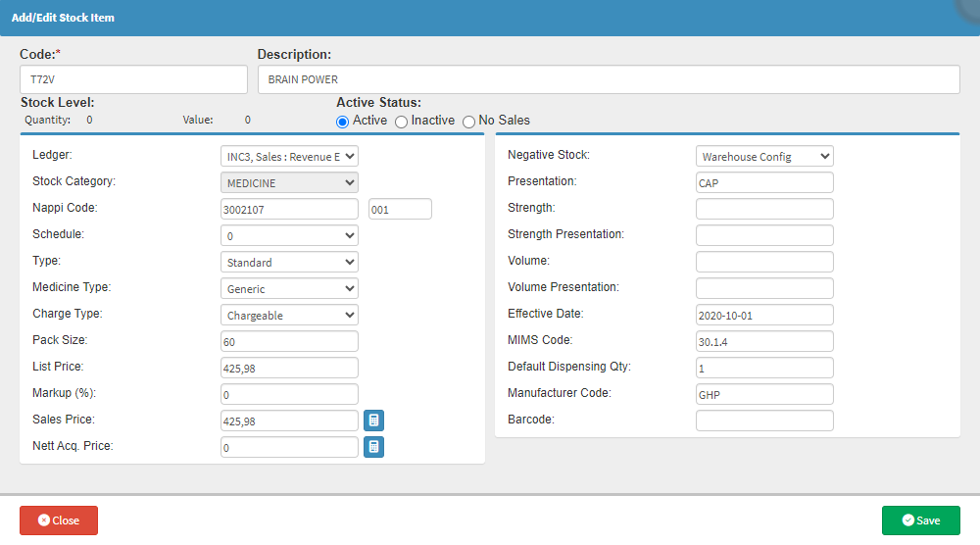This screenshot has width=980, height=545.
Task: Expand the Negative Stock Warehouse Config dropdown
Action: click(x=764, y=156)
